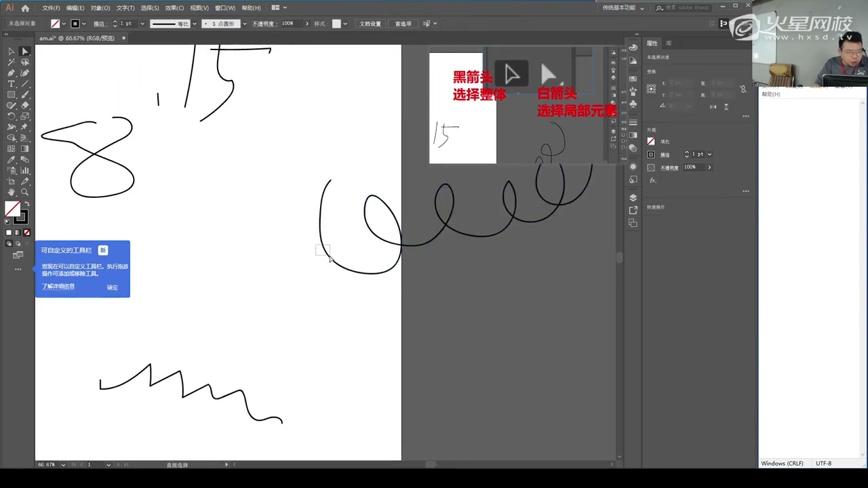Open the Swatches panel icon

(633, 79)
